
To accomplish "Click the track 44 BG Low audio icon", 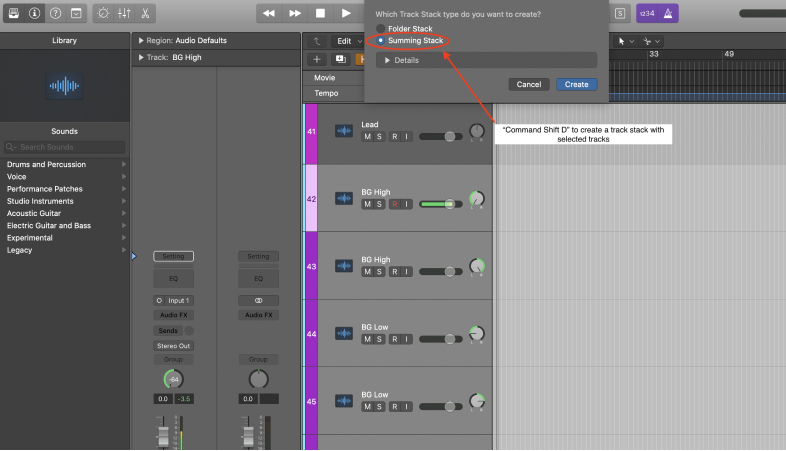I will (344, 333).
